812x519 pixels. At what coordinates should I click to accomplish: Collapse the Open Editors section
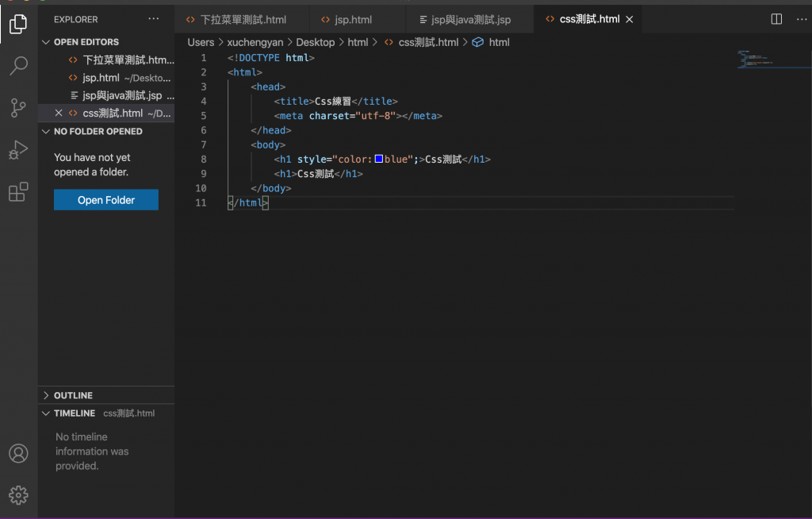46,42
